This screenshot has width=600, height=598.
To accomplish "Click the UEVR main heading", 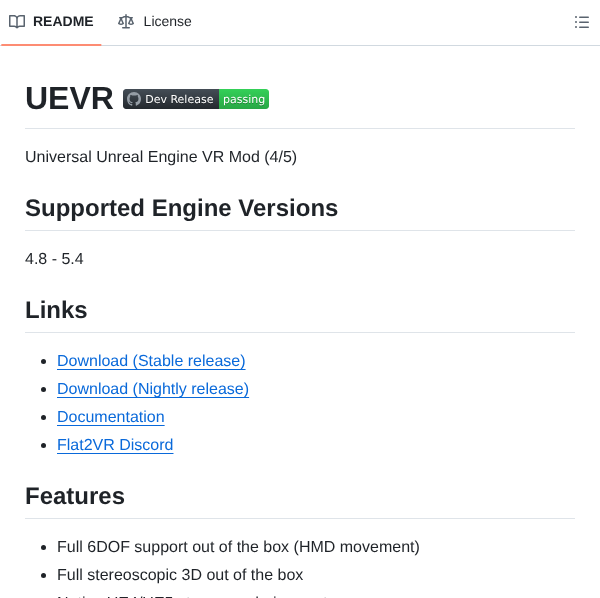I will (69, 99).
